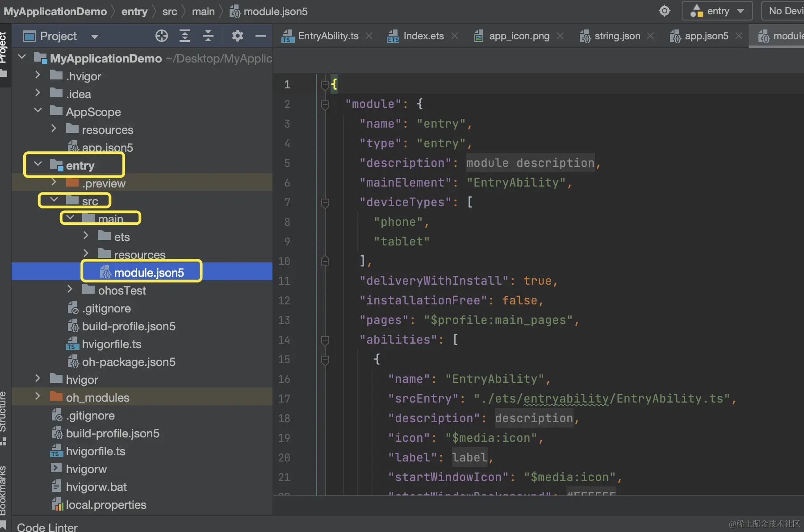Image resolution: width=804 pixels, height=532 pixels.
Task: Open the Project view type dropdown
Action: click(x=94, y=36)
